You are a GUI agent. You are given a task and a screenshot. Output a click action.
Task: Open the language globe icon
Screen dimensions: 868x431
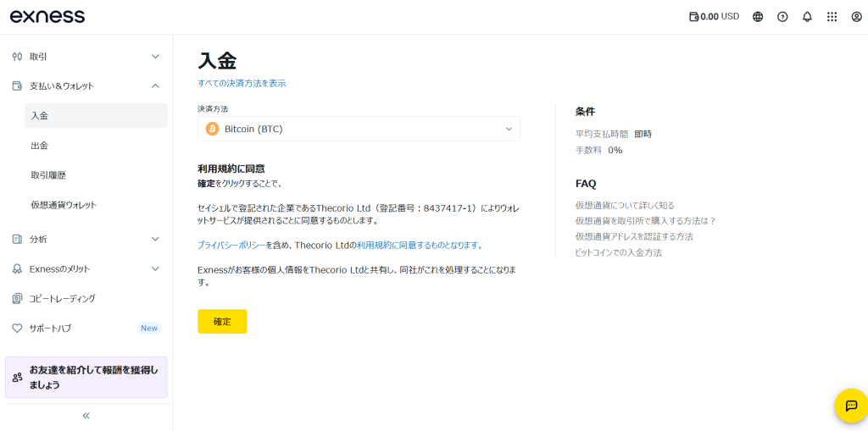pyautogui.click(x=758, y=17)
